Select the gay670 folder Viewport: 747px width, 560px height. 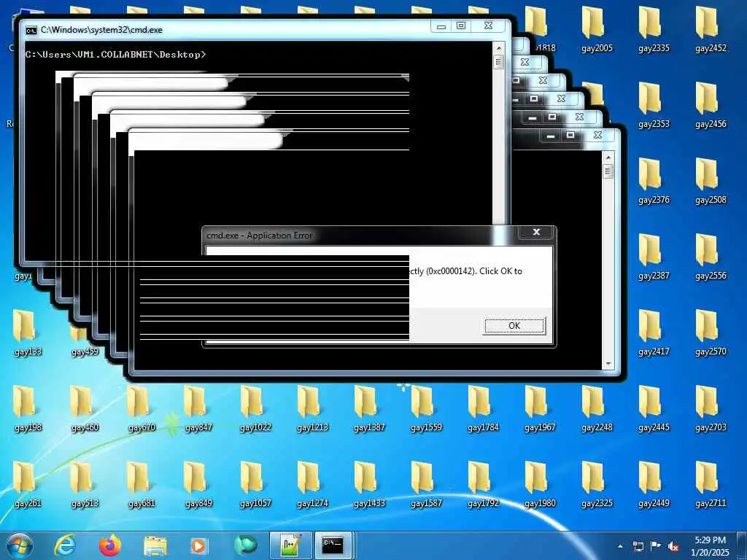coord(142,408)
